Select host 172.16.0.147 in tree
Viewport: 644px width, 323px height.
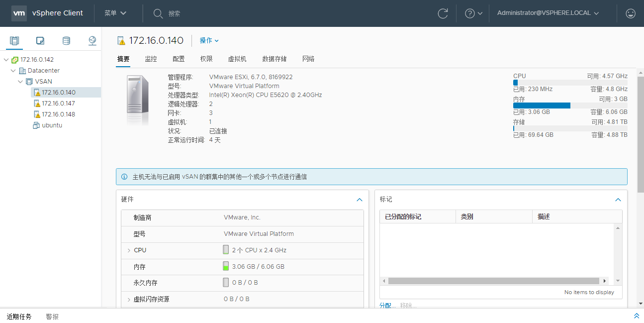[x=59, y=104]
